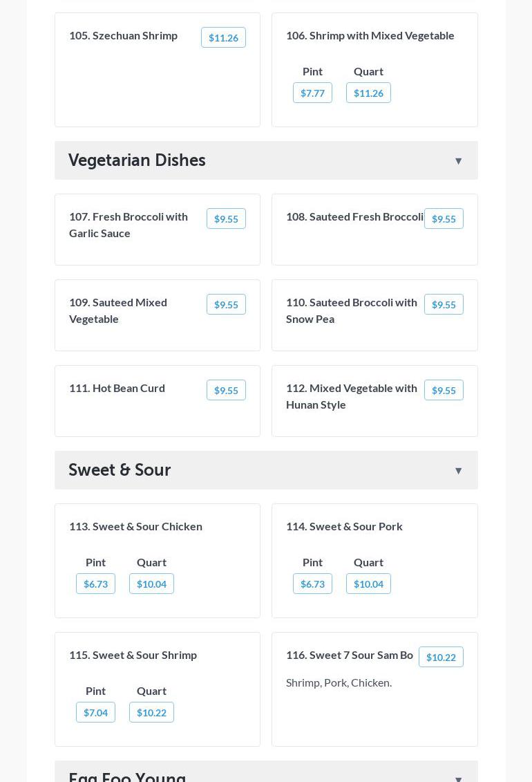
Task: Add Mixed Vegetable with Hunan Style $9.55
Action: (444, 391)
